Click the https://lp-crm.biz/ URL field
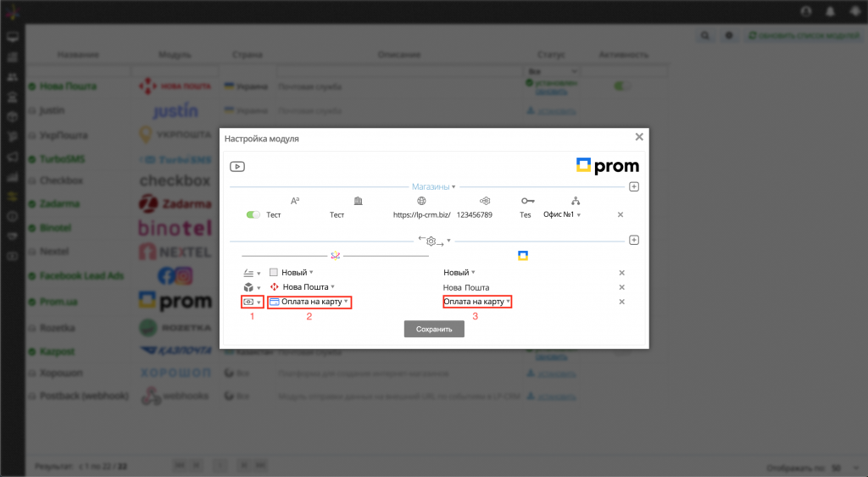The width and height of the screenshot is (868, 477). click(422, 214)
